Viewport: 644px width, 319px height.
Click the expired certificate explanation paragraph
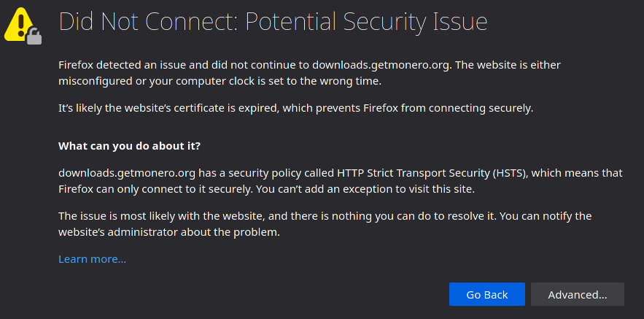coord(295,109)
